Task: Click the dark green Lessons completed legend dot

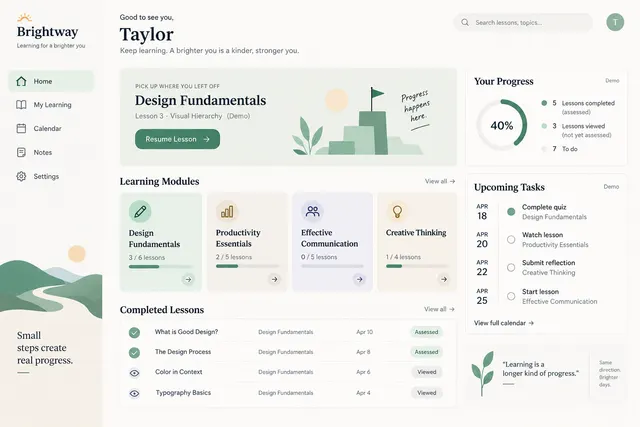Action: 544,103
